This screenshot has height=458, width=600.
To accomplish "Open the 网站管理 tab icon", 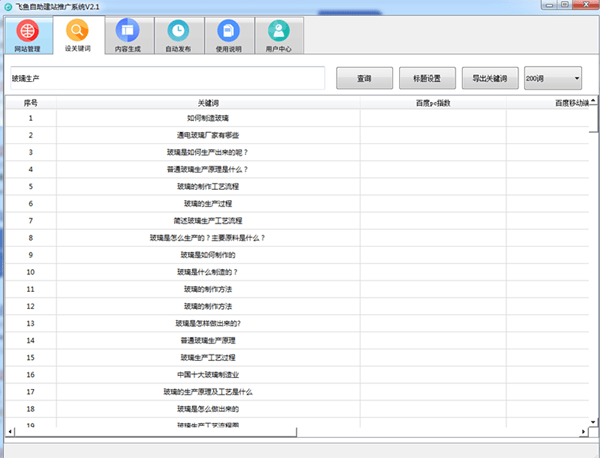I will point(27,31).
